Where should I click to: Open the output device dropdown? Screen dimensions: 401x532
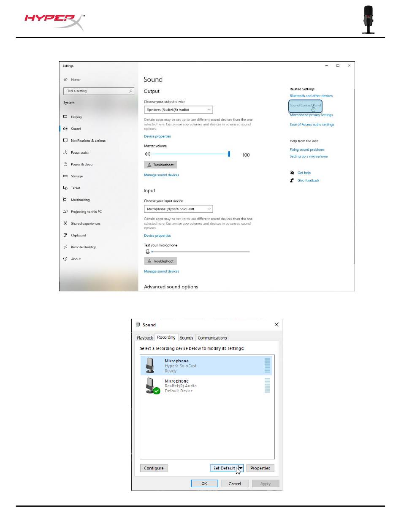[x=179, y=110]
